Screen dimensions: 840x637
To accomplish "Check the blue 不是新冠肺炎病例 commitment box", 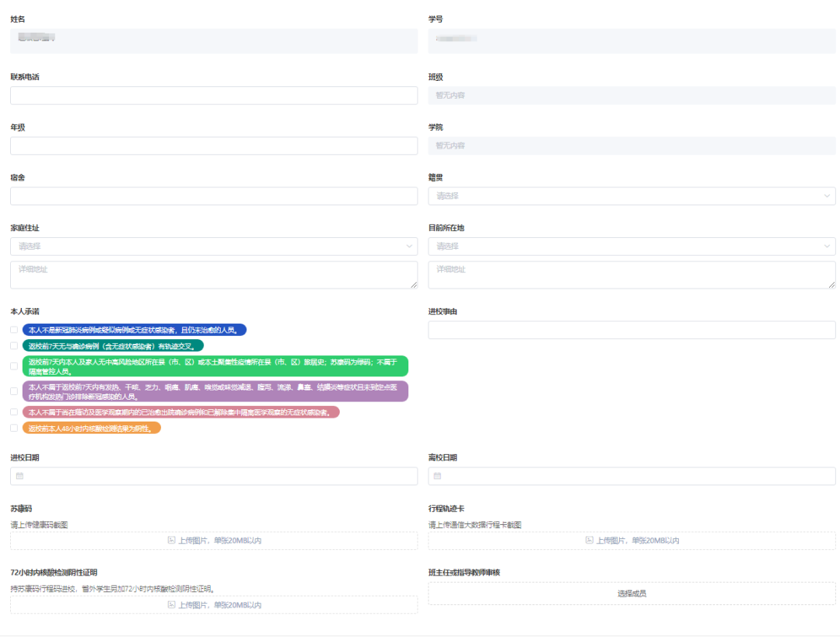I will (x=14, y=330).
